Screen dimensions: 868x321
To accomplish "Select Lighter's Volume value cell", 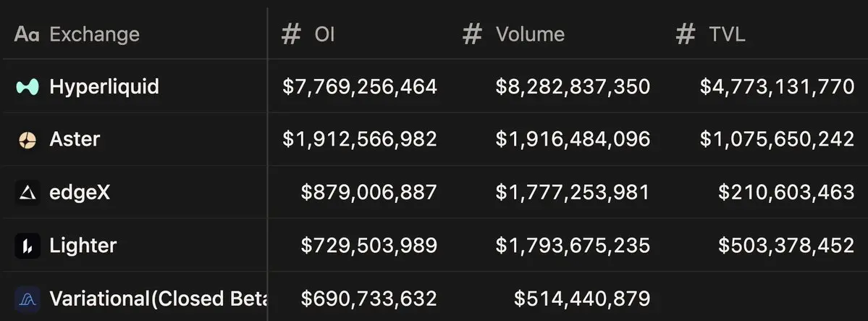I will (573, 246).
